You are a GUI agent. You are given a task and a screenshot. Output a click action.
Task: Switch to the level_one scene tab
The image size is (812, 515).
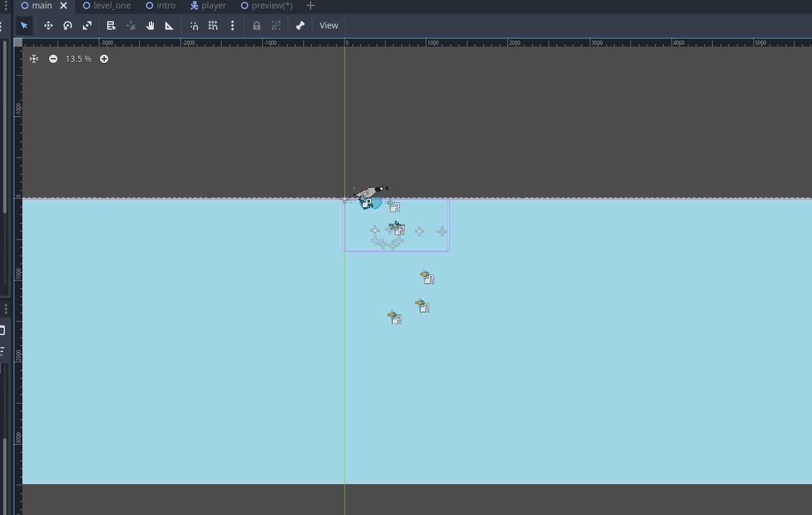click(x=107, y=5)
